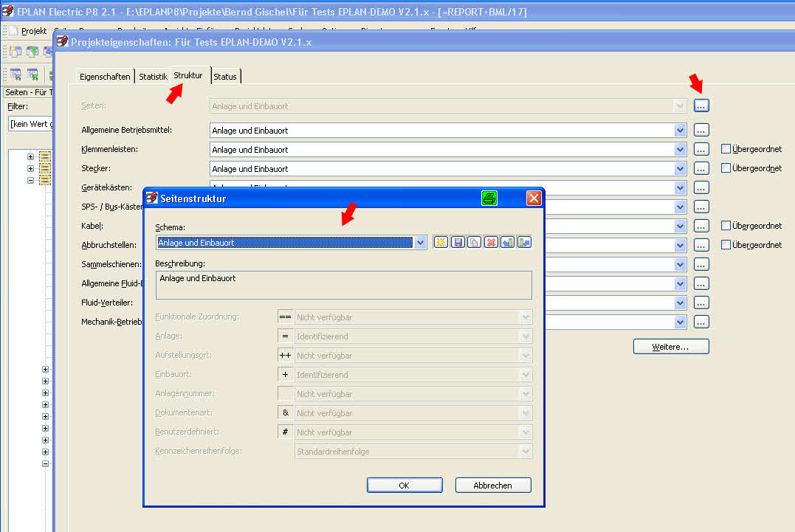The width and height of the screenshot is (795, 532).
Task: Expand the Fluid-Verteiler dropdown arrow
Action: click(x=680, y=303)
